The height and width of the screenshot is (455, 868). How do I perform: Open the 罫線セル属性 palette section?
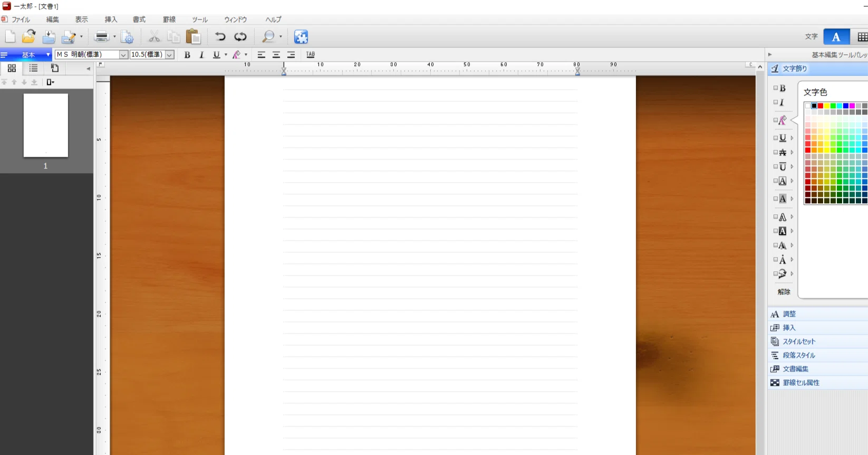(818, 383)
